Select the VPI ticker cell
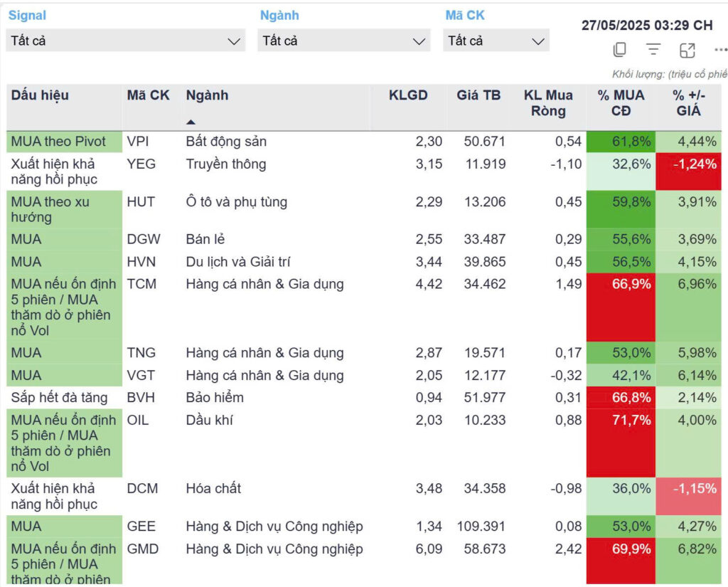 coord(138,142)
